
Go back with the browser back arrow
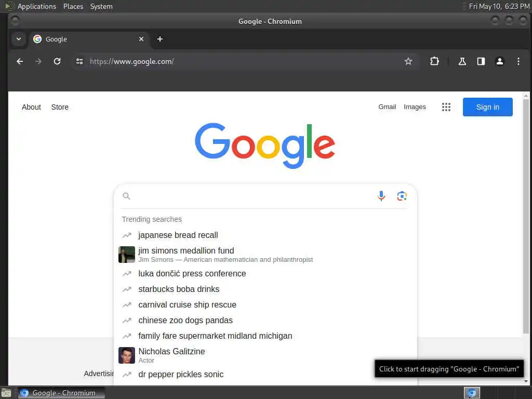click(20, 61)
